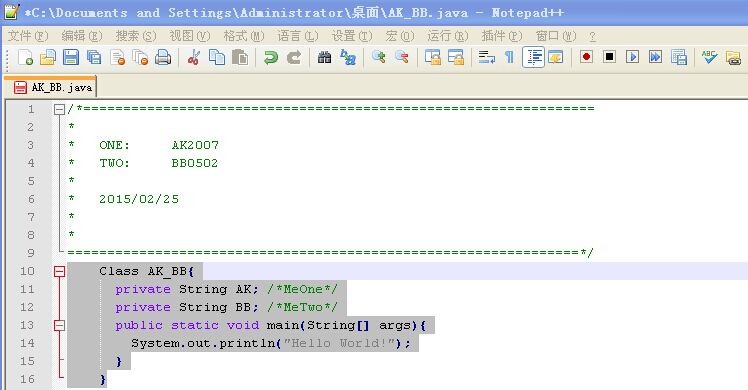Save all open files
748x390 pixels.
pyautogui.click(x=94, y=57)
